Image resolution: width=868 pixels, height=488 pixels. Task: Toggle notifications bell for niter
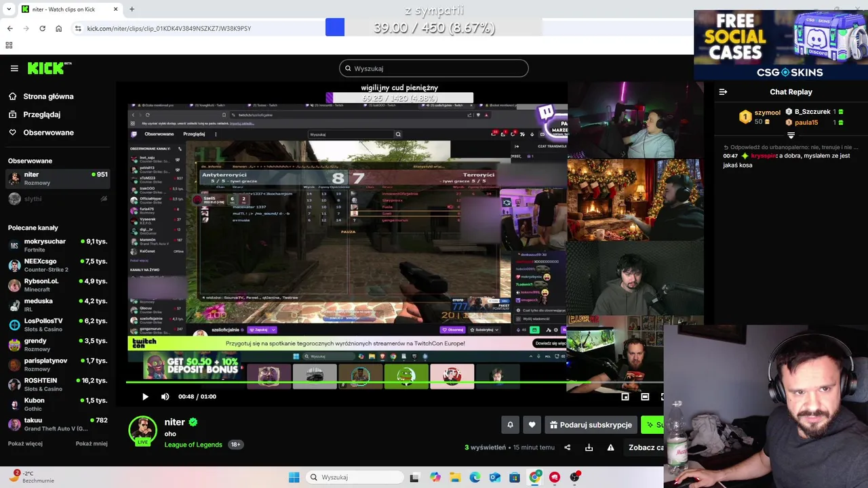510,425
